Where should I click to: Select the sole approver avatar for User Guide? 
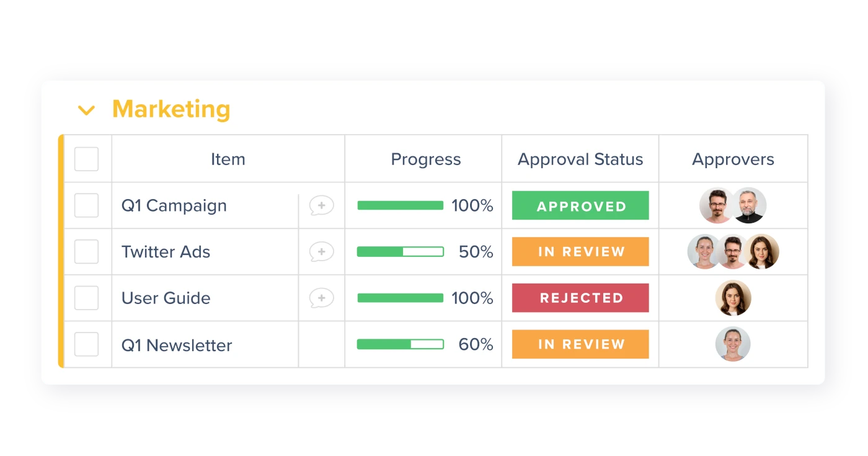[x=733, y=298]
